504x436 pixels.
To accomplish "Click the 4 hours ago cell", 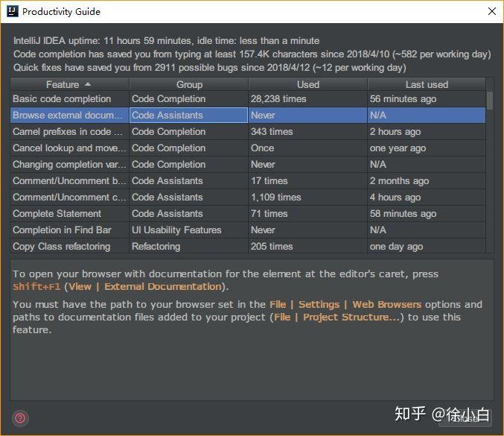I will [x=427, y=198].
